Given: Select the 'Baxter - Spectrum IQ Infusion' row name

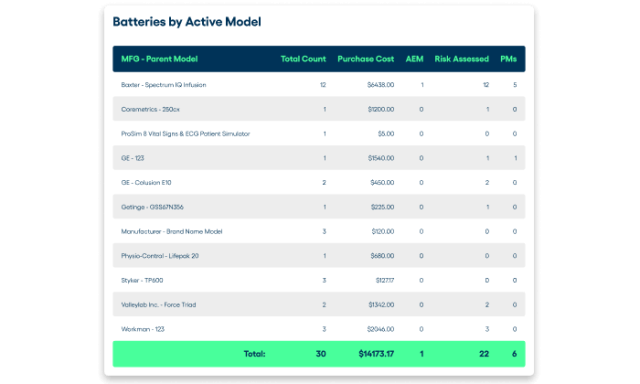Looking at the screenshot, I should point(164,85).
